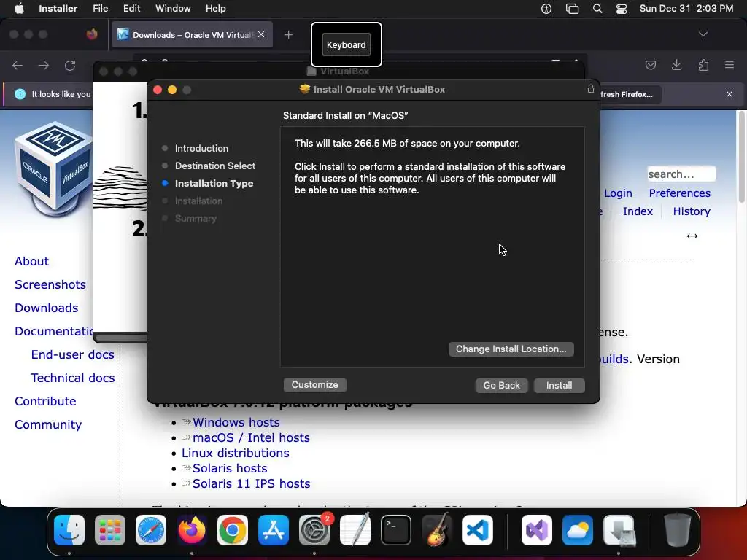Click the Accessibility menu bar icon
Image resolution: width=747 pixels, height=560 pixels.
tap(546, 9)
